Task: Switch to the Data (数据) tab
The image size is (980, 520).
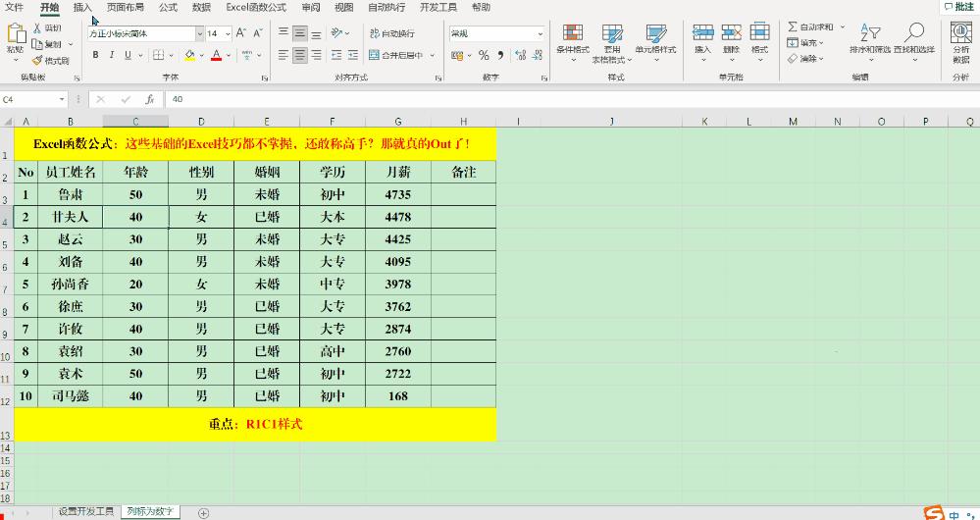Action: pos(201,8)
